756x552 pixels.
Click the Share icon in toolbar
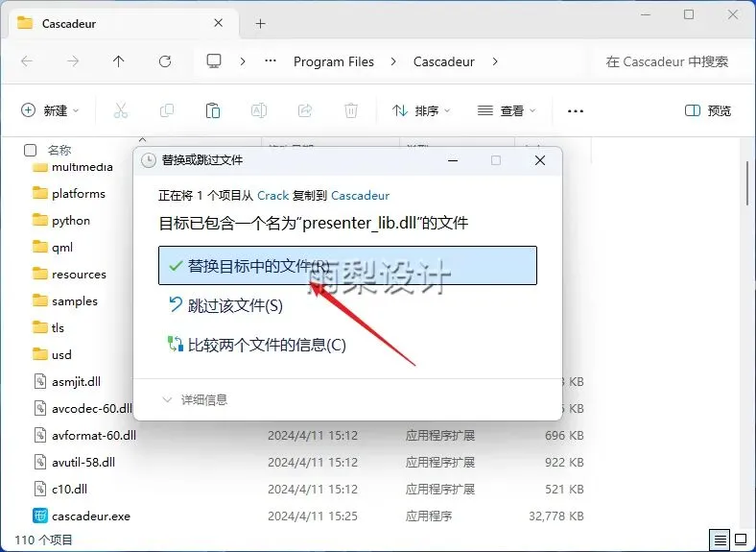click(305, 110)
